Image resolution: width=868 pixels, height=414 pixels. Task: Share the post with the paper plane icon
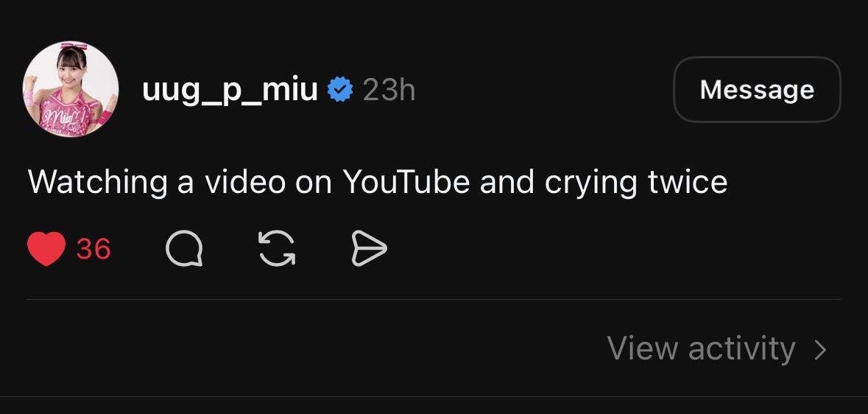(370, 248)
